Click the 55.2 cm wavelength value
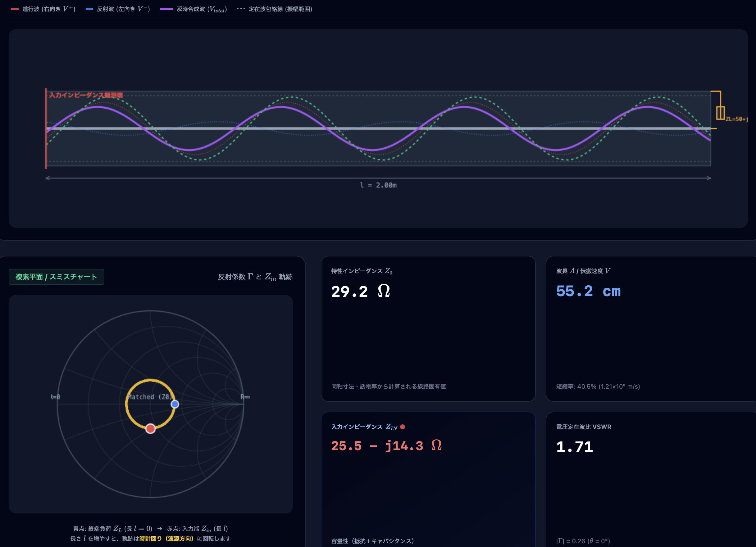This screenshot has height=547, width=756. (588, 291)
